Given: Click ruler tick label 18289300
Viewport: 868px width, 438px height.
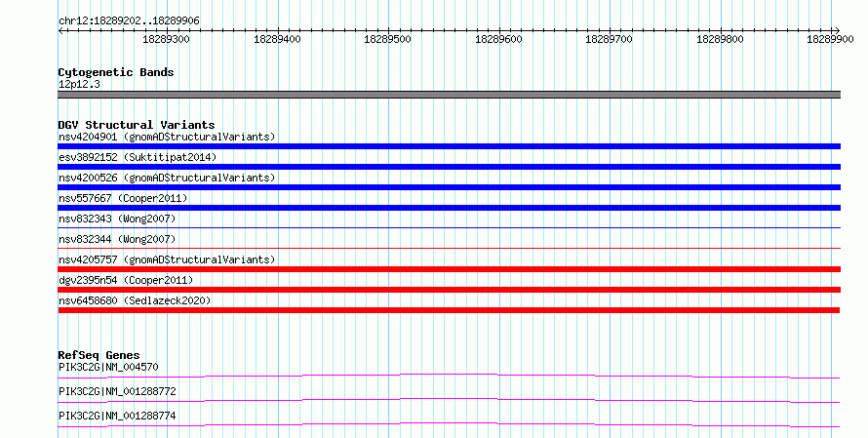Looking at the screenshot, I should coord(166,39).
